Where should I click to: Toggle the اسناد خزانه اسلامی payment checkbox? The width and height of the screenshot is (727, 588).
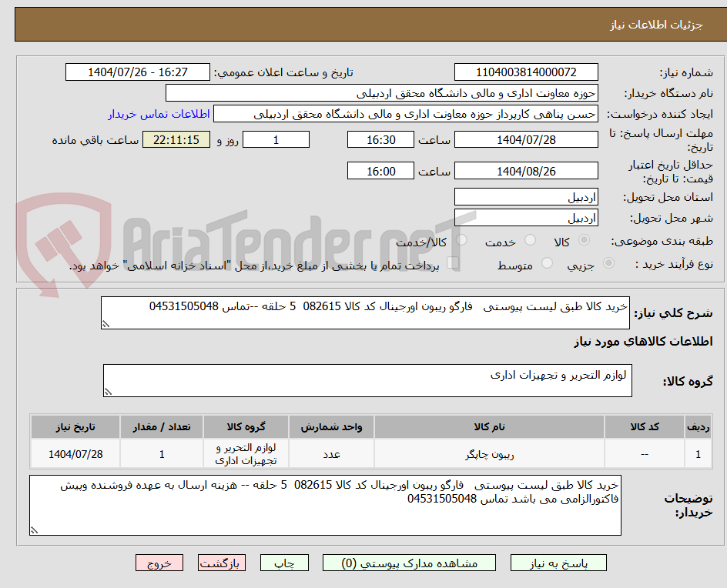pos(453,263)
